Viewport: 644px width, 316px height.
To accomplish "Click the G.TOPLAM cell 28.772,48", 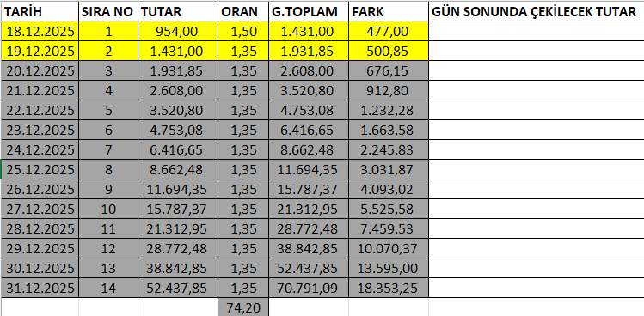I will pos(309,228).
